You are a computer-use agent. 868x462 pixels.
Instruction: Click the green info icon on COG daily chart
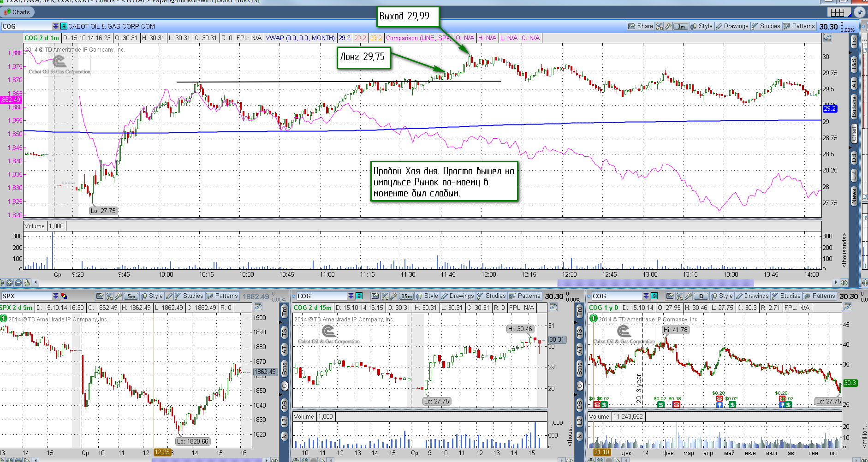coord(594,318)
